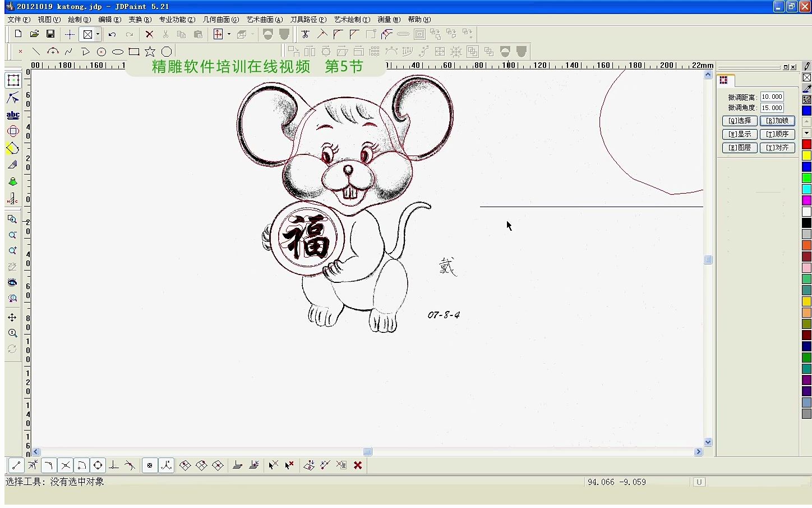Image resolution: width=812 pixels, height=508 pixels.
Task: Open the 刀具路径 menu
Action: coord(307,19)
